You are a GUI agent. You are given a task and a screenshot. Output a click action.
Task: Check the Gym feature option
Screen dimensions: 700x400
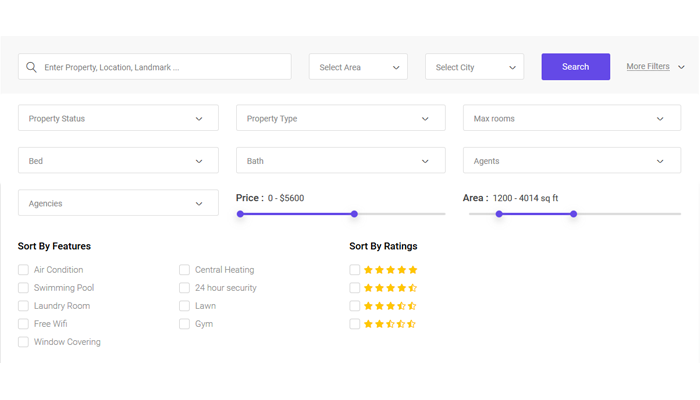184,324
